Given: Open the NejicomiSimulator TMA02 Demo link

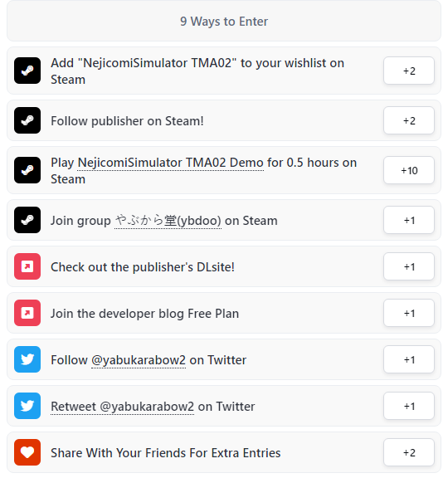Looking at the screenshot, I should (x=171, y=163).
